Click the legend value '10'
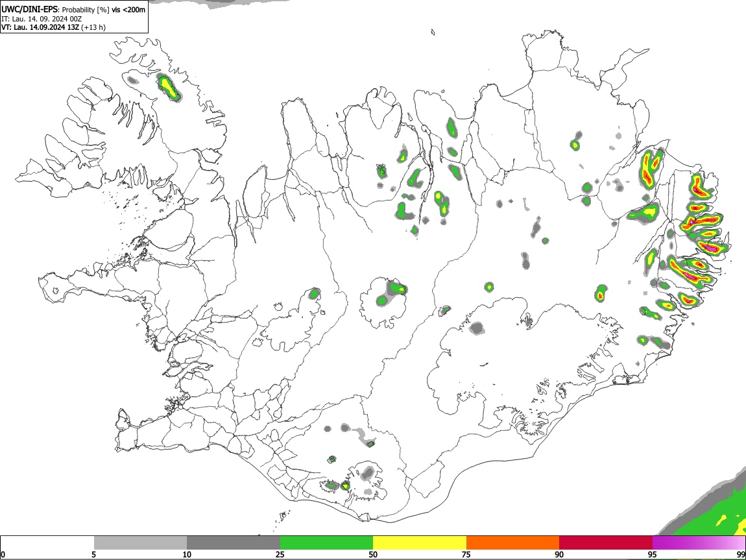The width and height of the screenshot is (746, 560). click(x=187, y=554)
